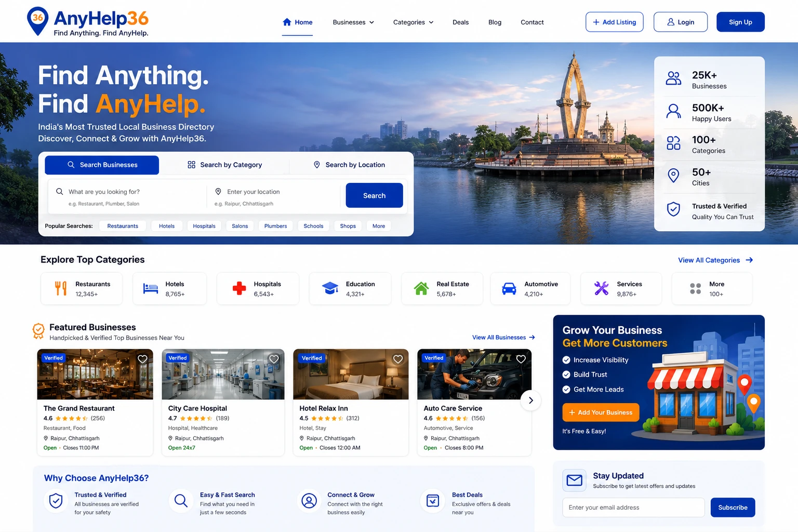Select the Search Businesses tab

click(x=102, y=165)
